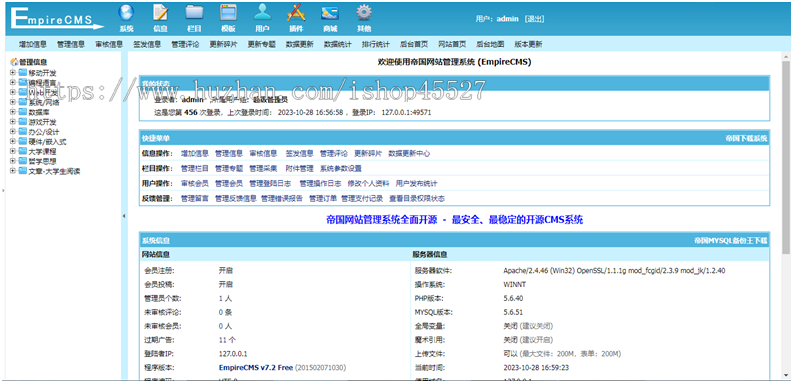Image resolution: width=793 pixels, height=383 pixels.
Task: Open 管理登陆日志 in the quick menu
Action: pyautogui.click(x=270, y=184)
